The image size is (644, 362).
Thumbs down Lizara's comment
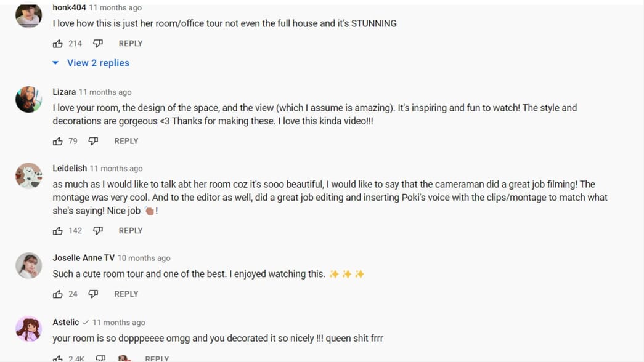93,141
